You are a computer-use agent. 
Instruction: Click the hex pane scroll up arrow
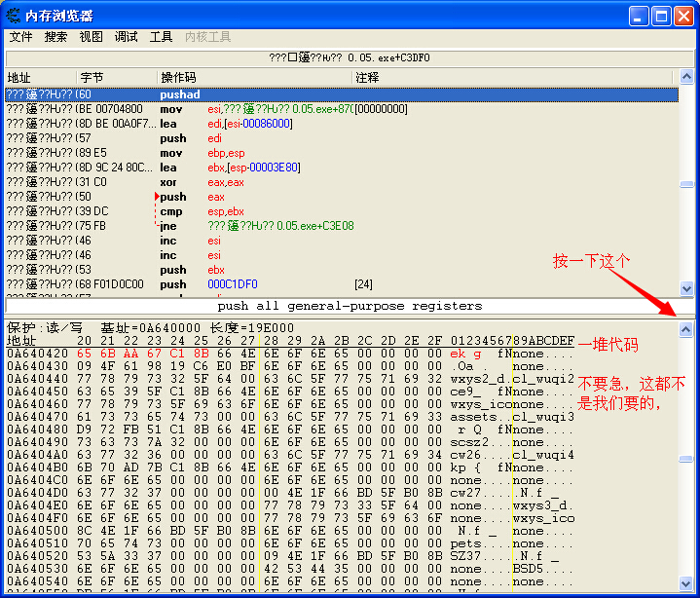click(x=685, y=330)
